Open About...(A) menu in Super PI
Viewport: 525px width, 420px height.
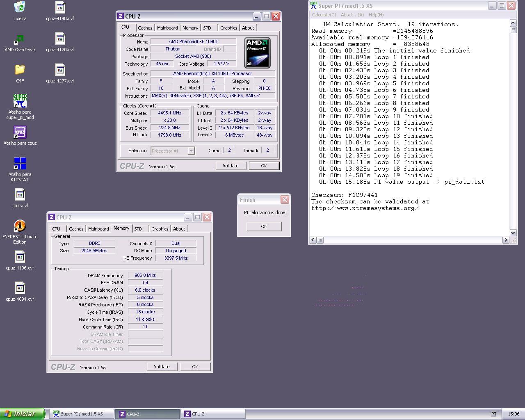pos(352,15)
